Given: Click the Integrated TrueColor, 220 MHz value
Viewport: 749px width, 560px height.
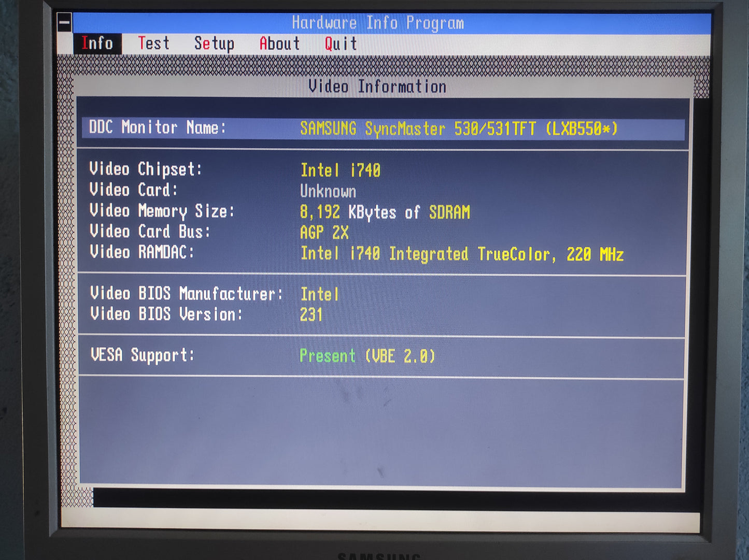Looking at the screenshot, I should [462, 254].
